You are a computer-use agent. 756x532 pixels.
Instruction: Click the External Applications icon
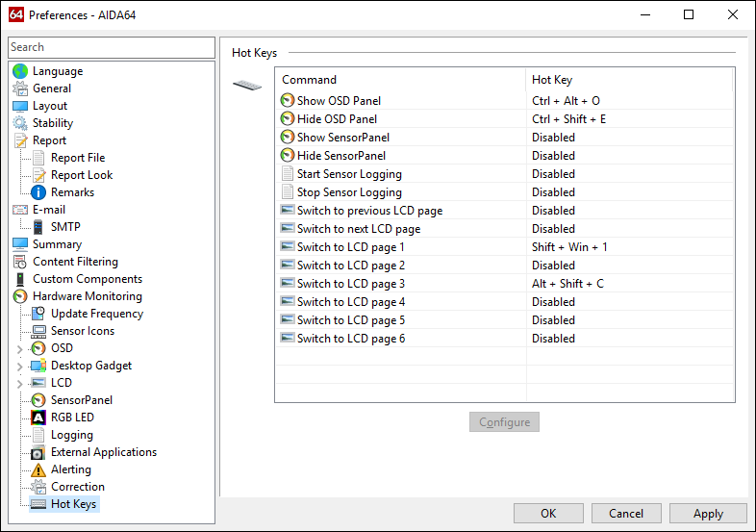tap(38, 452)
